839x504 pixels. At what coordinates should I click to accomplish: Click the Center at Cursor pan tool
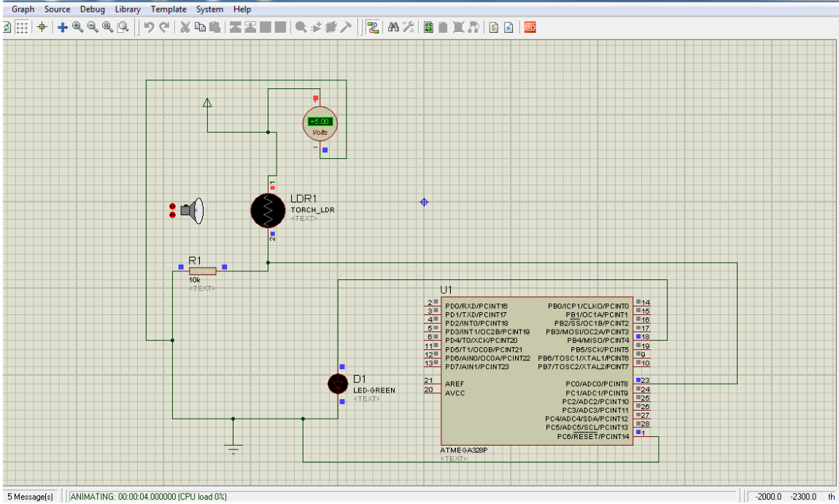(x=63, y=27)
